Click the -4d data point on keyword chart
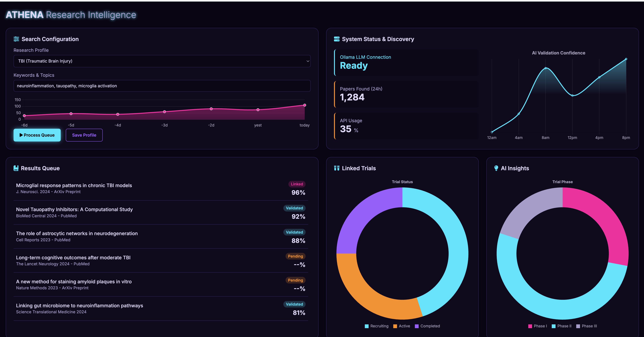Image resolution: width=644 pixels, height=337 pixels. (x=118, y=114)
